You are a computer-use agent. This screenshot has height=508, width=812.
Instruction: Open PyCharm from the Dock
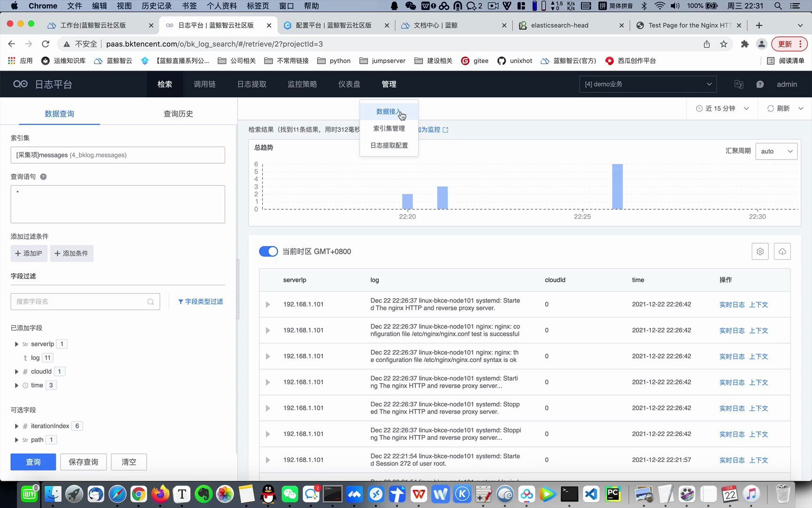point(613,494)
